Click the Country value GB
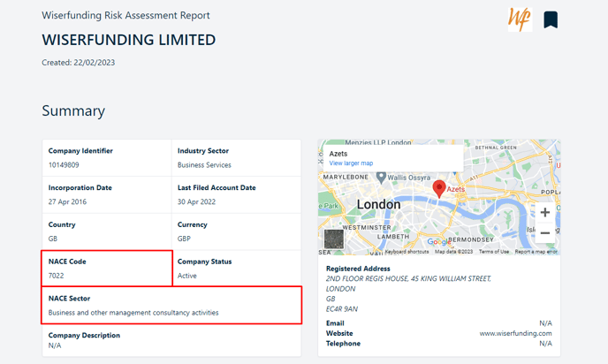The height and width of the screenshot is (364, 608). coord(53,239)
